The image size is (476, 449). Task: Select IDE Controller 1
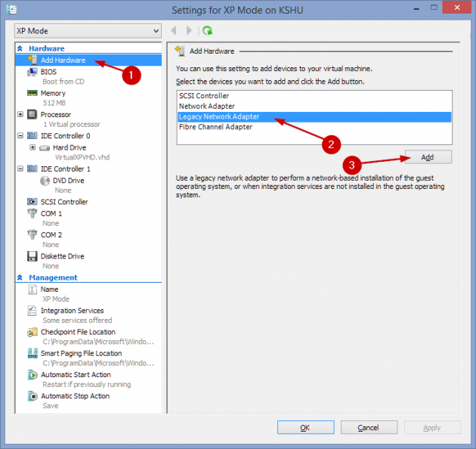pos(65,169)
